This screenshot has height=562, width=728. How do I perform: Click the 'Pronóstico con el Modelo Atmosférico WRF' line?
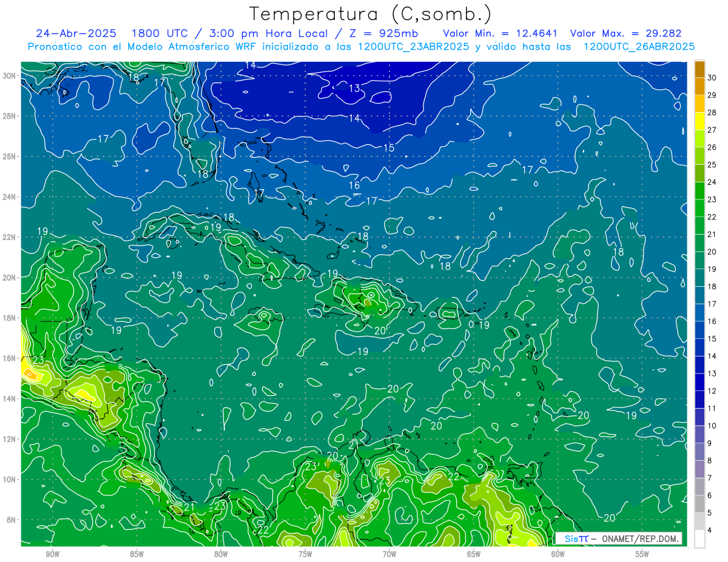point(362,47)
